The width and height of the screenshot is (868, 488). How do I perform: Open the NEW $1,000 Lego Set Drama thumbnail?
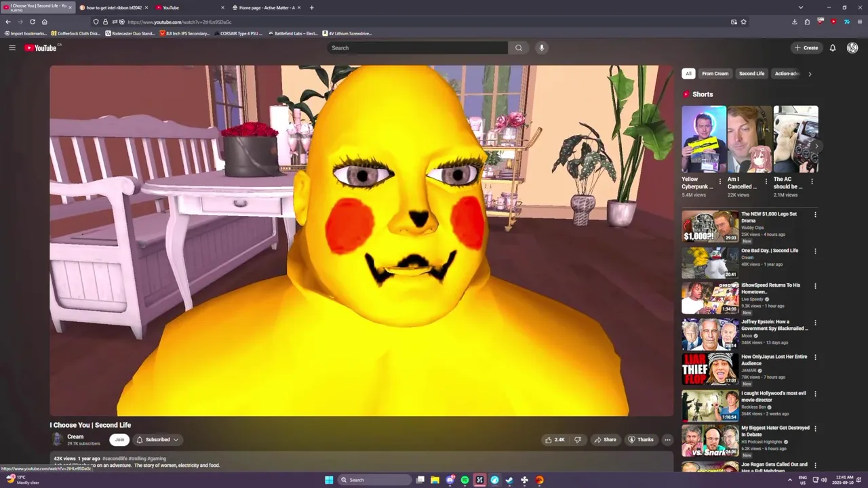click(x=710, y=226)
